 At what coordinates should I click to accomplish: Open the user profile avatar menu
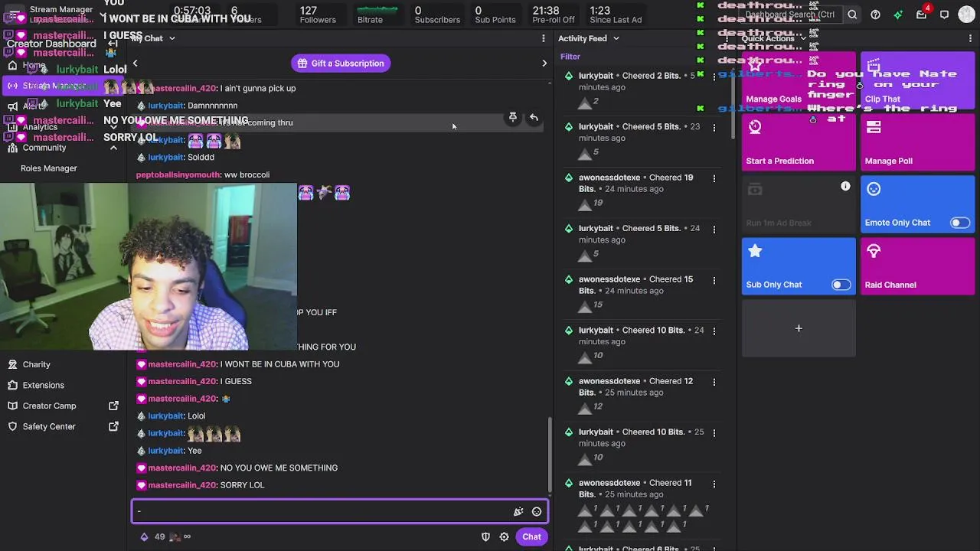pyautogui.click(x=967, y=15)
